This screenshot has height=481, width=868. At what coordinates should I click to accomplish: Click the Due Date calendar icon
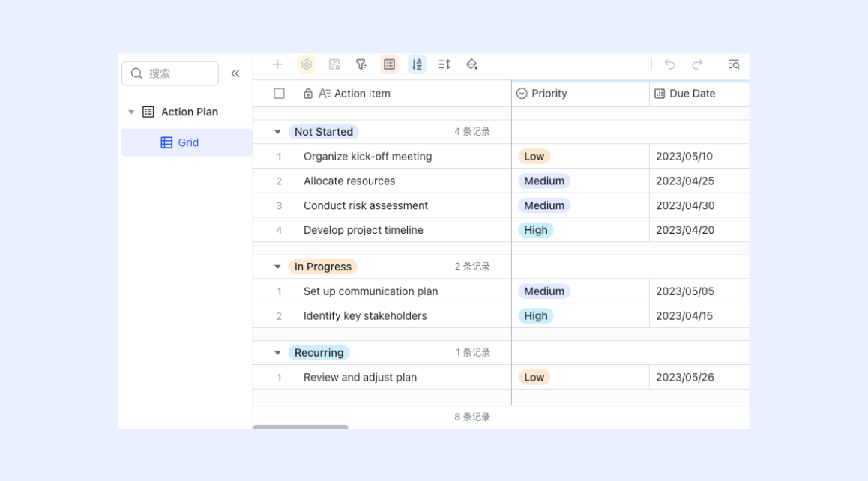(x=660, y=94)
